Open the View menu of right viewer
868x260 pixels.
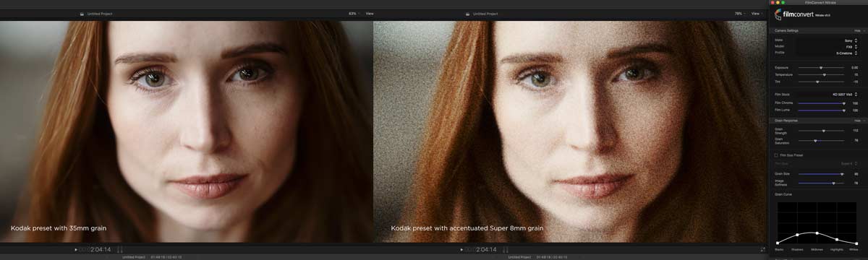tap(758, 13)
